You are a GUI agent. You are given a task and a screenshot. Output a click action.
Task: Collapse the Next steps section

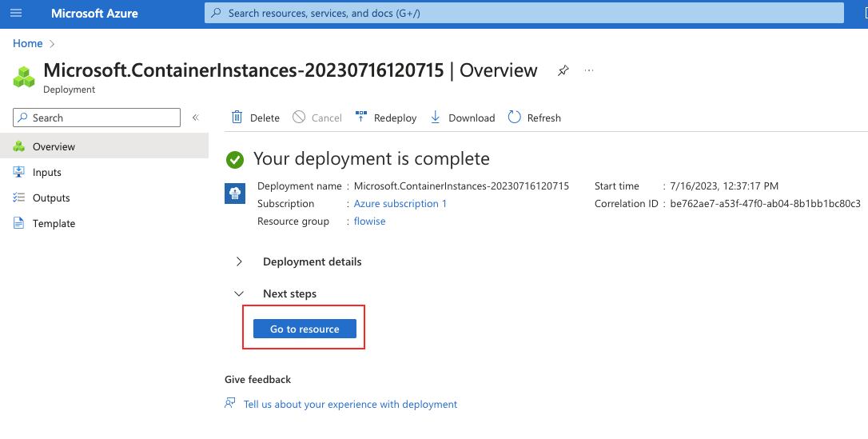coord(239,293)
